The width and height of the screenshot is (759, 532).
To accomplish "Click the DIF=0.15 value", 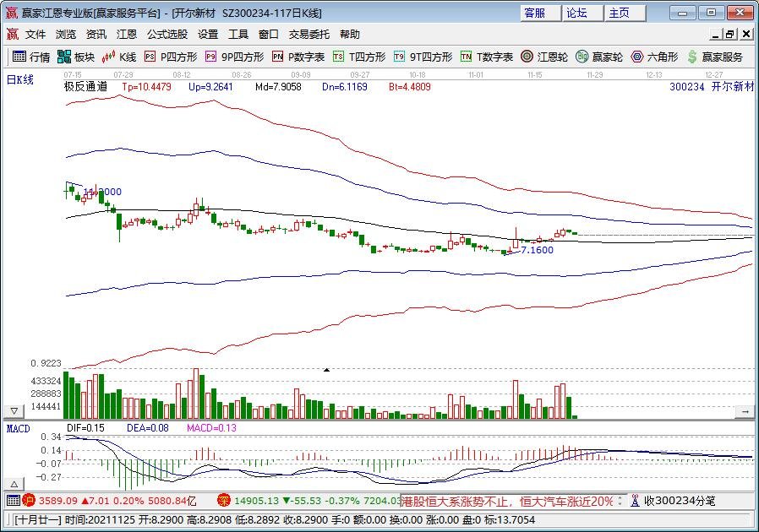I will [85, 428].
